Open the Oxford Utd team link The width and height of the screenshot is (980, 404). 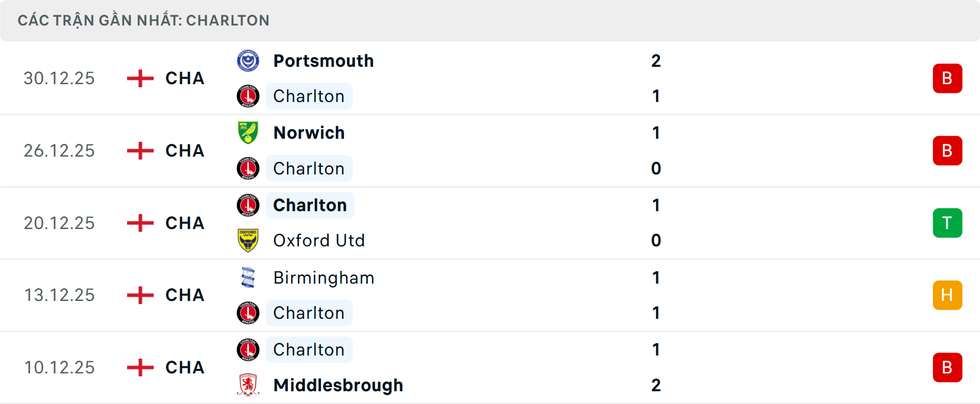[319, 240]
